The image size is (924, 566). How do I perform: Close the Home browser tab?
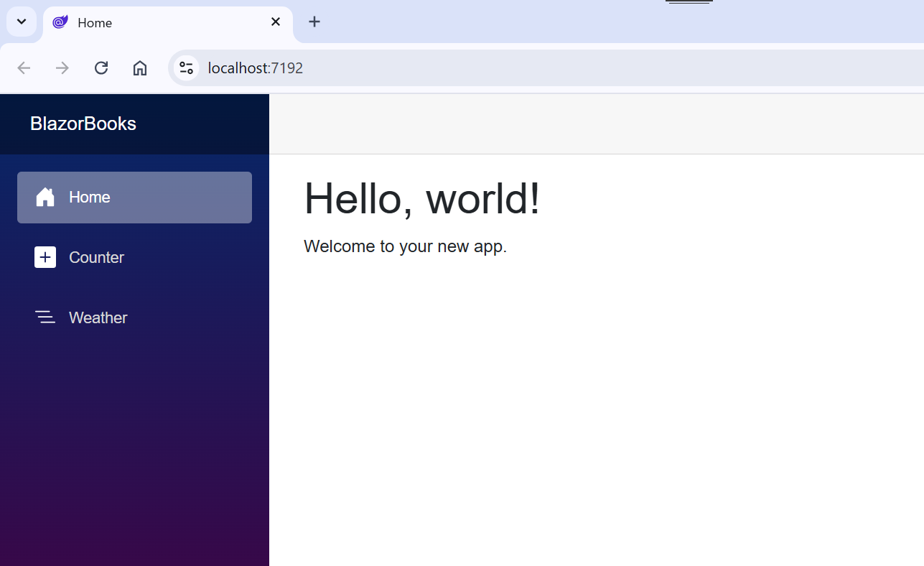[276, 22]
